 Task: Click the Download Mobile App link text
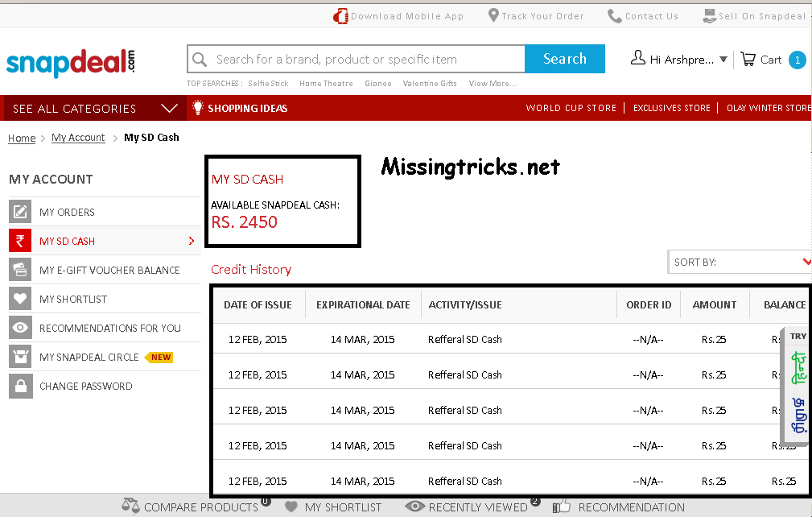coord(407,16)
